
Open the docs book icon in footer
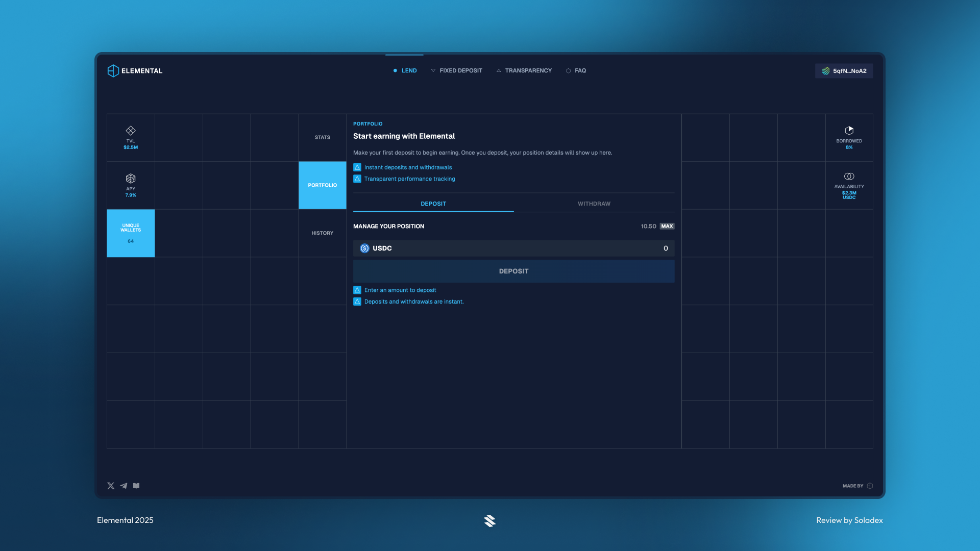136,486
